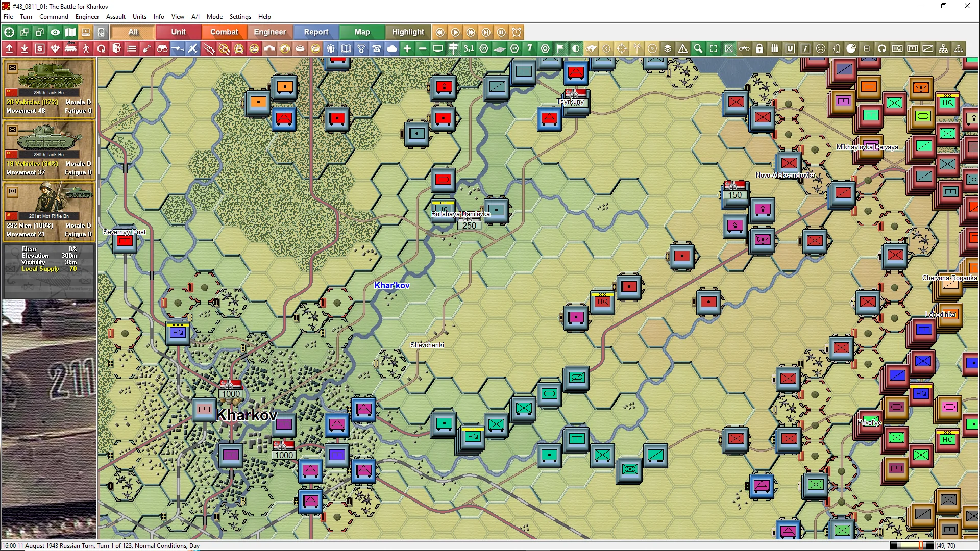Click the daylight time indicator bar

coord(912,545)
